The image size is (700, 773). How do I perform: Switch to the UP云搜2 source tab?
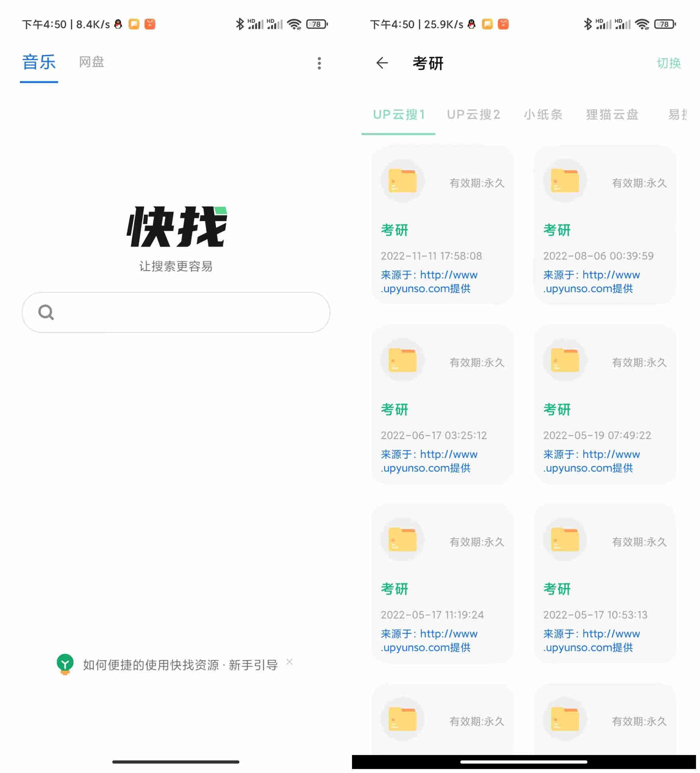(474, 115)
